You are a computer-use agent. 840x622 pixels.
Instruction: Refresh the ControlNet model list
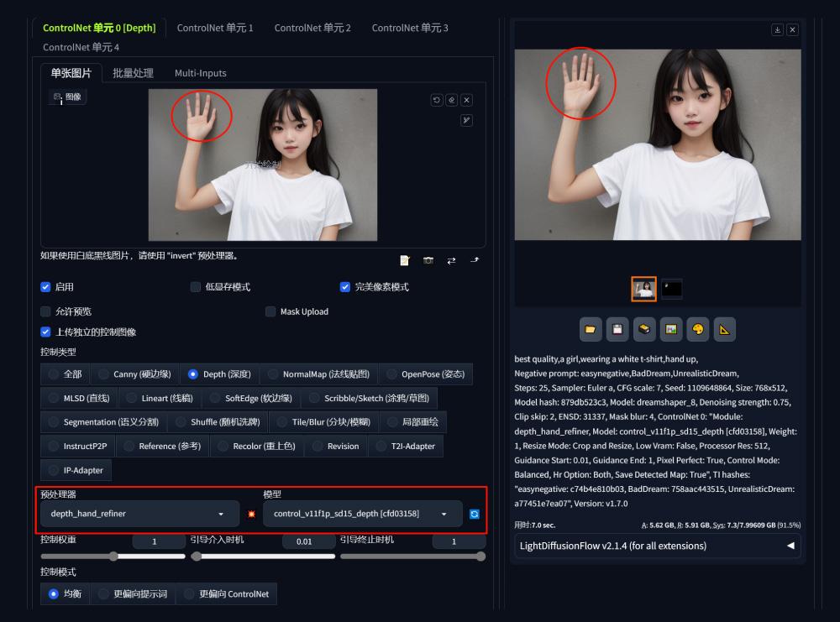tap(475, 513)
